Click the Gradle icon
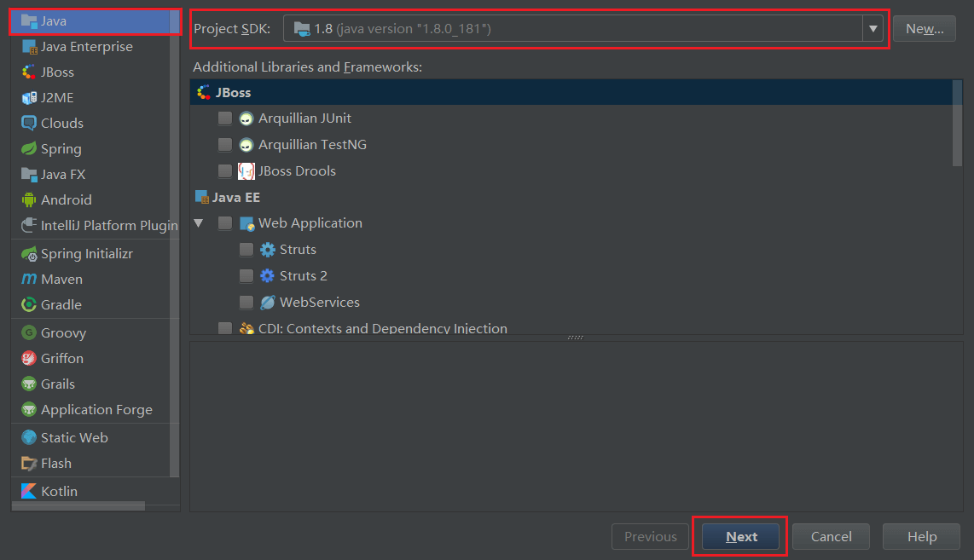 coord(29,304)
